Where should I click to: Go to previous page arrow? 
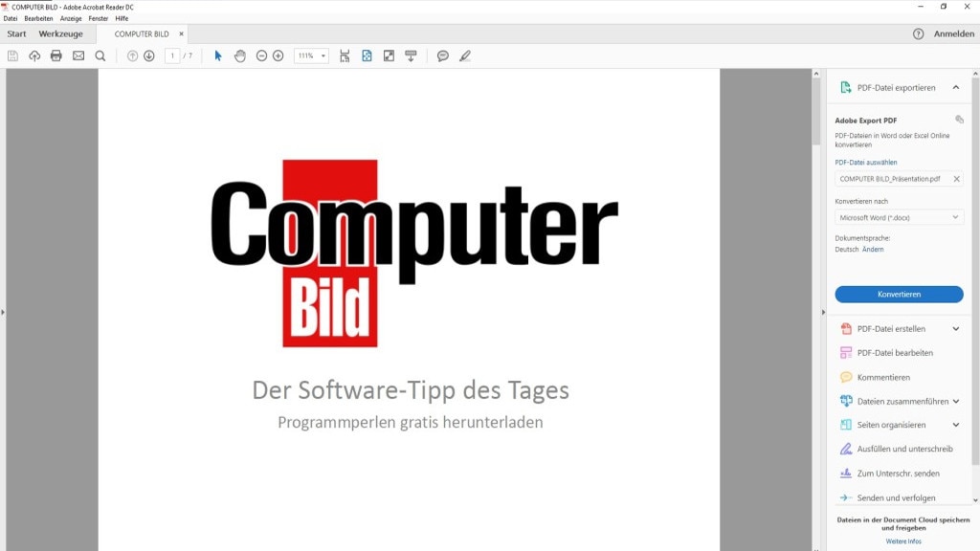tap(132, 56)
